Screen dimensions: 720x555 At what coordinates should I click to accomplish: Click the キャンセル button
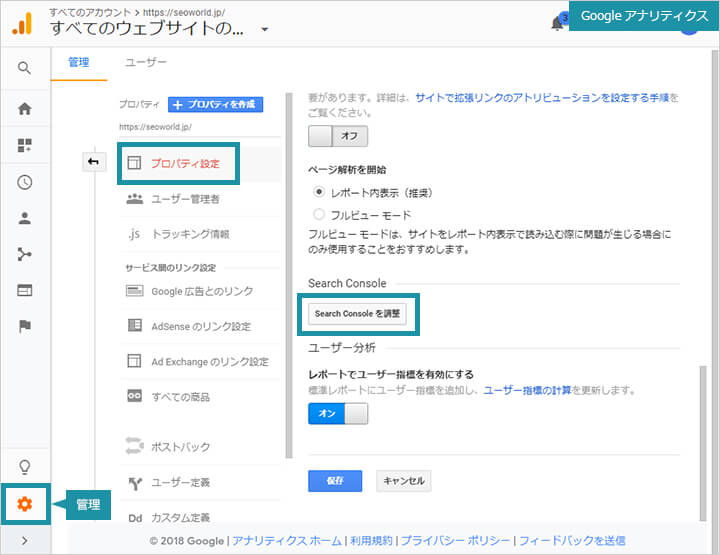coord(404,481)
